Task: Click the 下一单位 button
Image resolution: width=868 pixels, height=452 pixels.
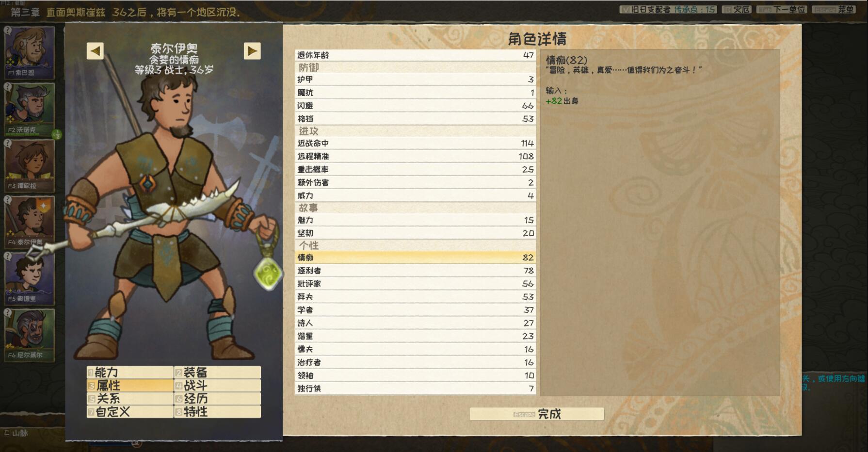Action: 782,9
